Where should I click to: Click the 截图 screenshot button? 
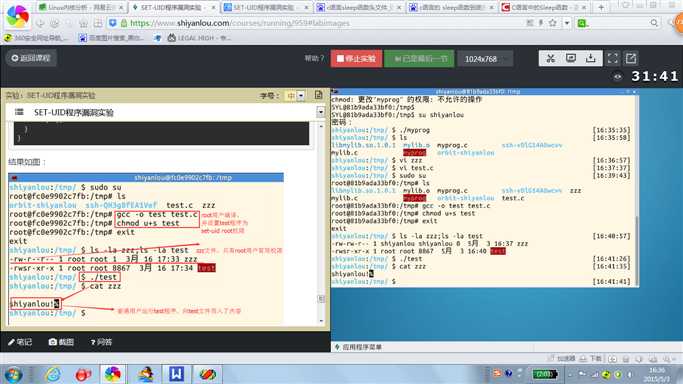[x=61, y=342]
